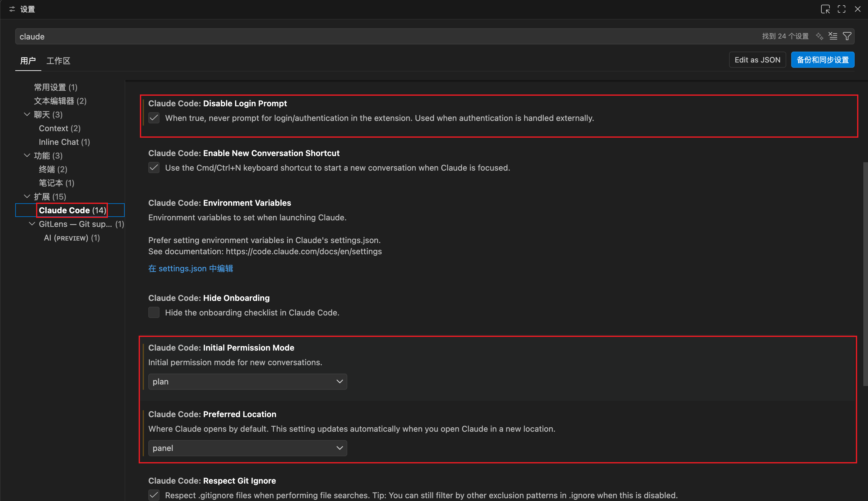Clear the settings search input icon
The image size is (868, 501).
click(833, 36)
